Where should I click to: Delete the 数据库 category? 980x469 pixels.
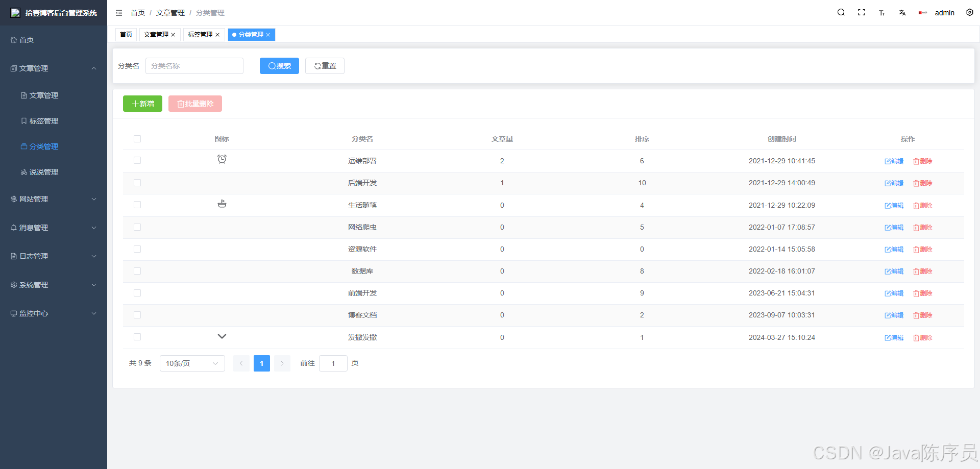point(922,271)
